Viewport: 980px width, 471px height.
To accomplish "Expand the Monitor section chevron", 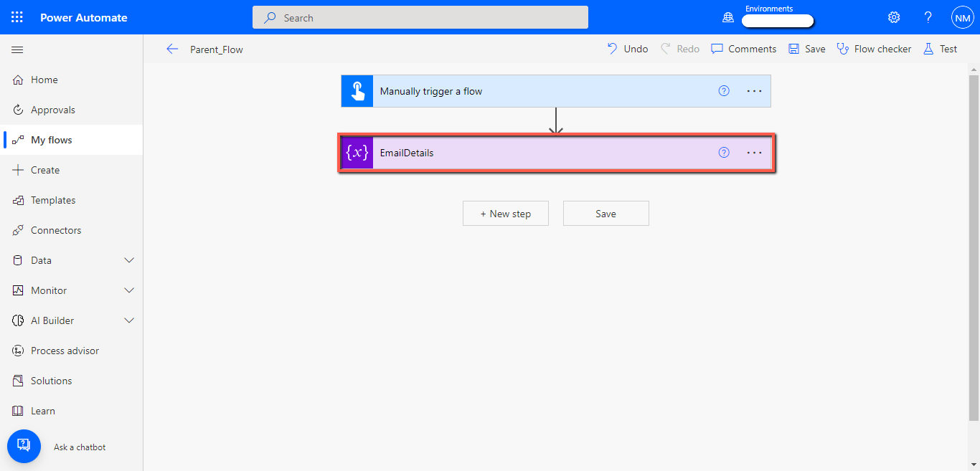I will pyautogui.click(x=130, y=290).
